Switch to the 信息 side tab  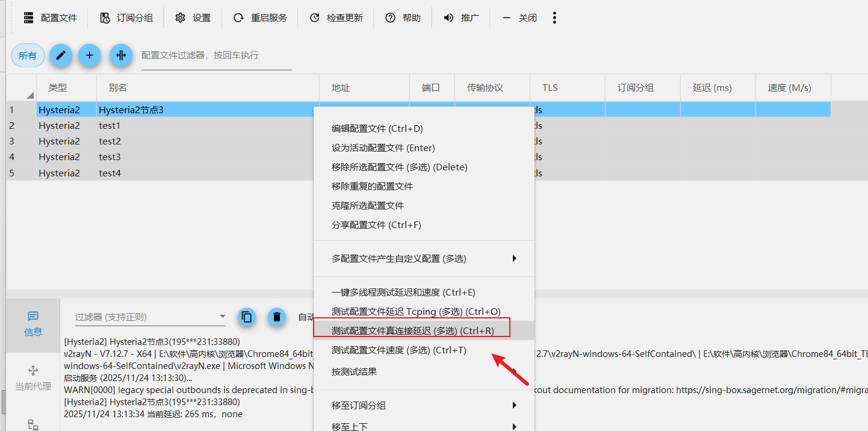33,324
